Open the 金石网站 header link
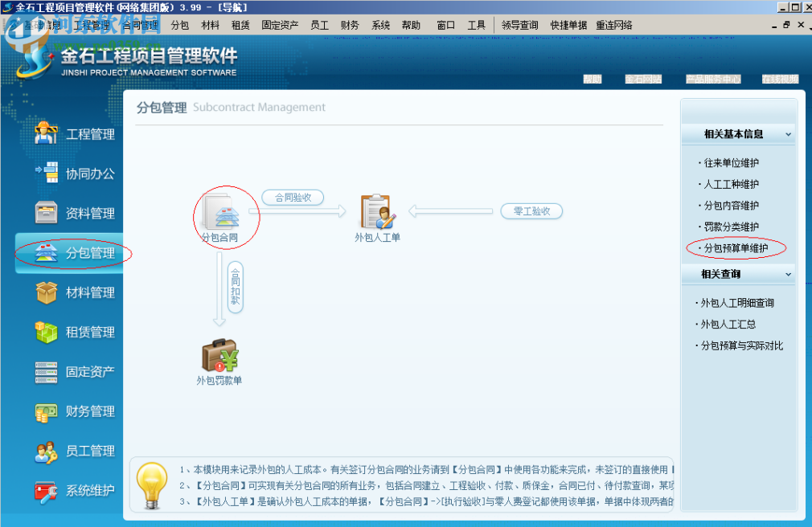 pos(643,80)
